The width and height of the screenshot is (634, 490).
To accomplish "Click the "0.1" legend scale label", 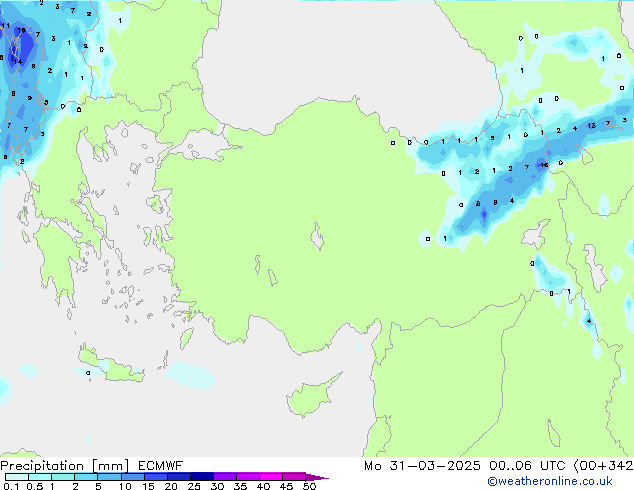I will pyautogui.click(x=11, y=486).
